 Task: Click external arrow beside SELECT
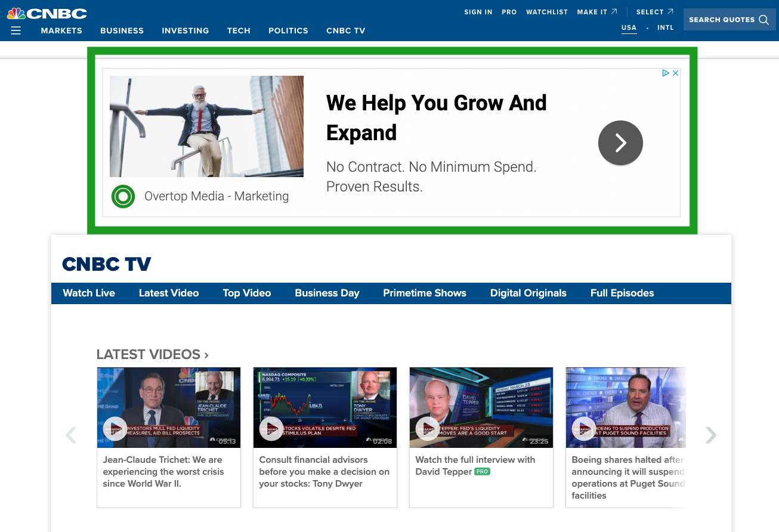click(670, 11)
